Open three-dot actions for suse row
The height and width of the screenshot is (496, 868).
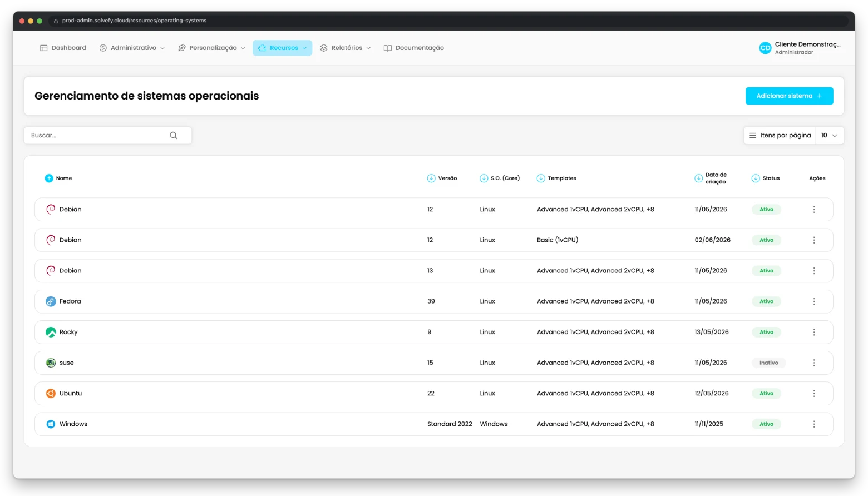pos(814,363)
